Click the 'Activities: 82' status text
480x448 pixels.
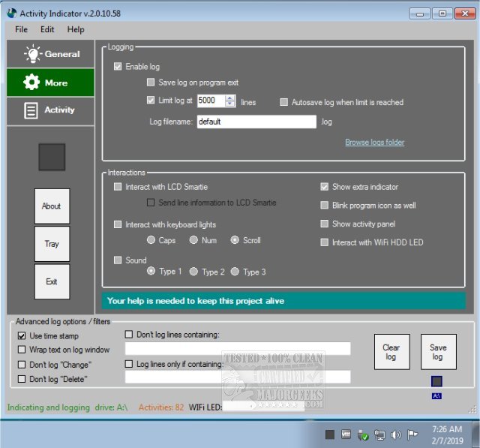[x=161, y=407]
